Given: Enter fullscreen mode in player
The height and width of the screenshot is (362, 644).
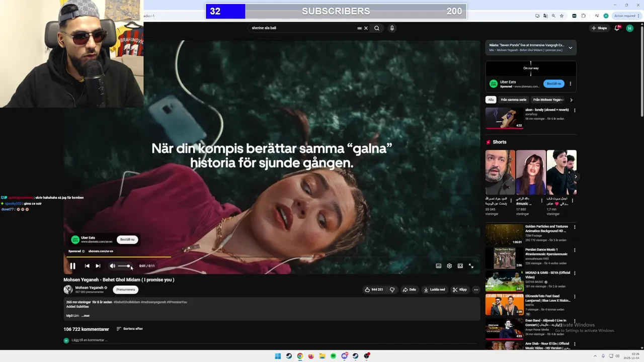Looking at the screenshot, I should [x=471, y=266].
